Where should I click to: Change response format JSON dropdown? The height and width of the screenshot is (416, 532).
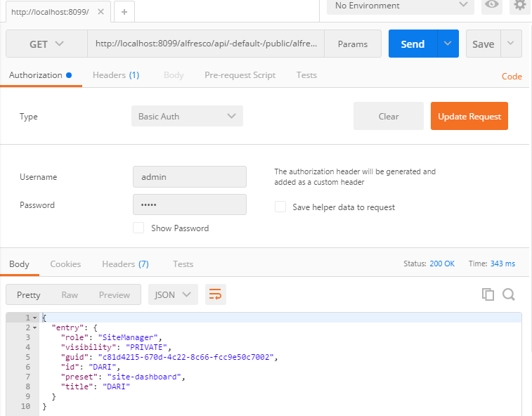click(173, 294)
